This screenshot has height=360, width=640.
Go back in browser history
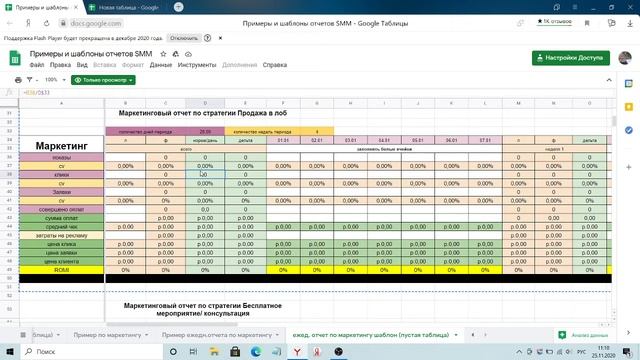10,23
